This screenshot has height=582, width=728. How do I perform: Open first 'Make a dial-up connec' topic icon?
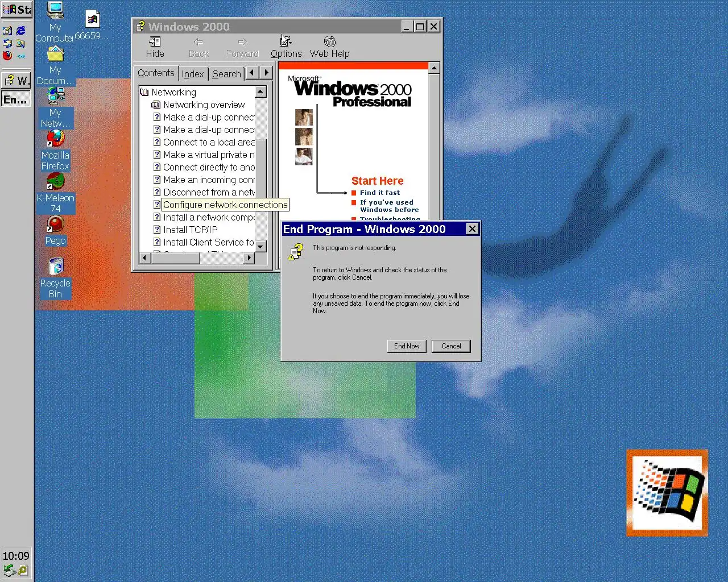pyautogui.click(x=157, y=117)
